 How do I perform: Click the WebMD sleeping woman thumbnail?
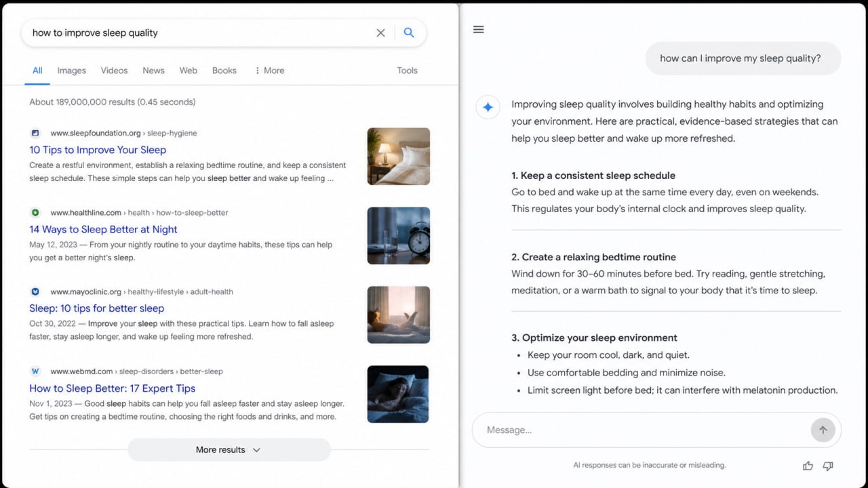398,394
